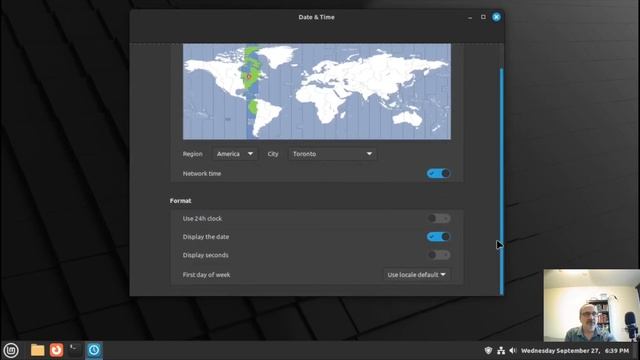Disable the Network time switch
Viewport: 640px width, 360px height.
438,173
